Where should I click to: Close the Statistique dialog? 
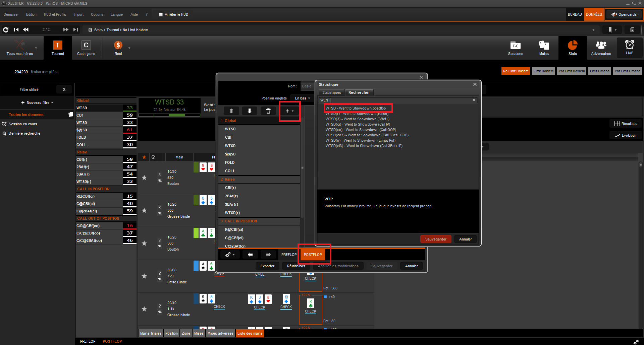(475, 84)
